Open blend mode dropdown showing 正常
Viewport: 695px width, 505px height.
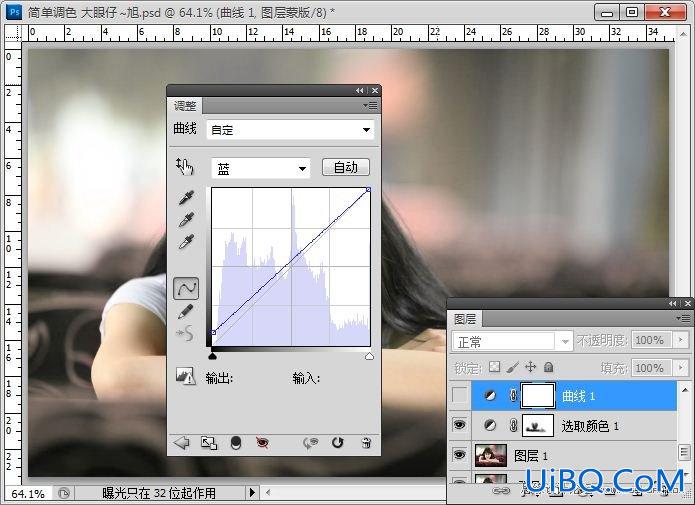coord(511,342)
